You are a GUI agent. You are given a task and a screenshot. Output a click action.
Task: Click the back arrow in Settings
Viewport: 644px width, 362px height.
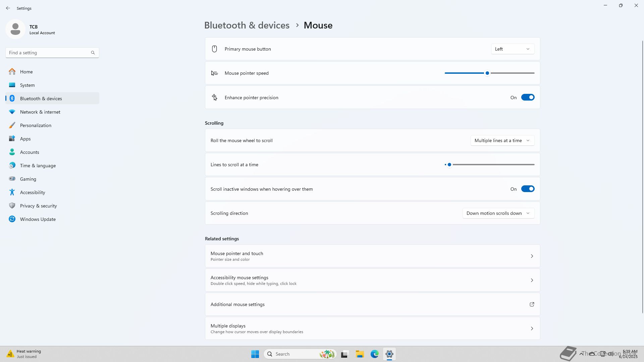[x=8, y=8]
